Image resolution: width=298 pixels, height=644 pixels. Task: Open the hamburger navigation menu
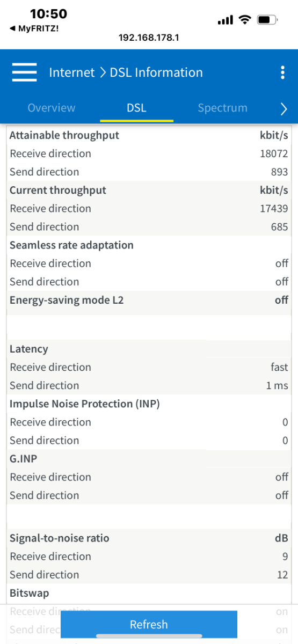[24, 72]
